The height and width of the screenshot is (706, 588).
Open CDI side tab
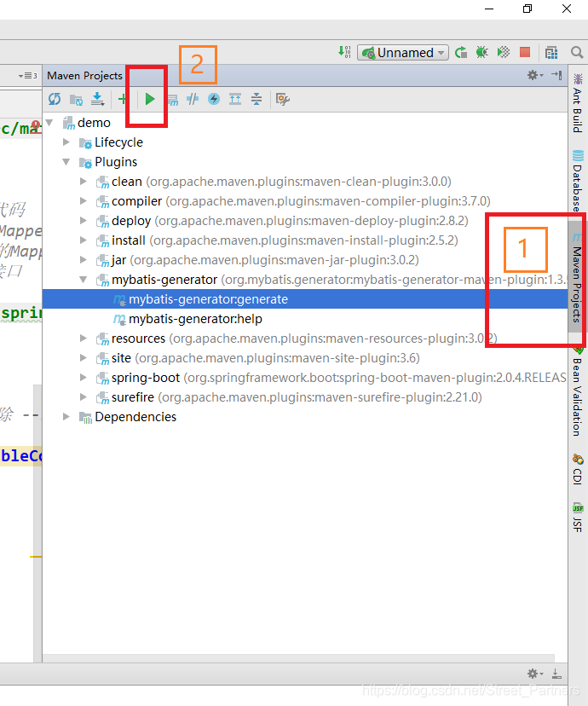click(x=577, y=469)
